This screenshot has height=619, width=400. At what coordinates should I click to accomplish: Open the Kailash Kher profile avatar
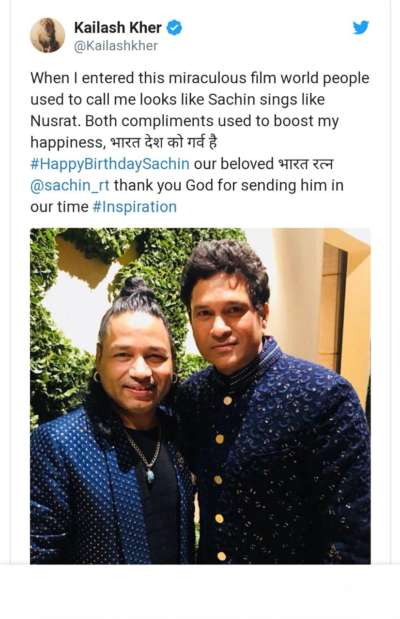click(48, 35)
